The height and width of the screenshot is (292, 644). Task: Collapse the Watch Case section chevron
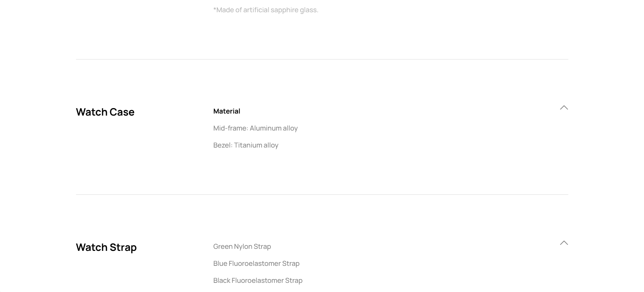coord(564,107)
